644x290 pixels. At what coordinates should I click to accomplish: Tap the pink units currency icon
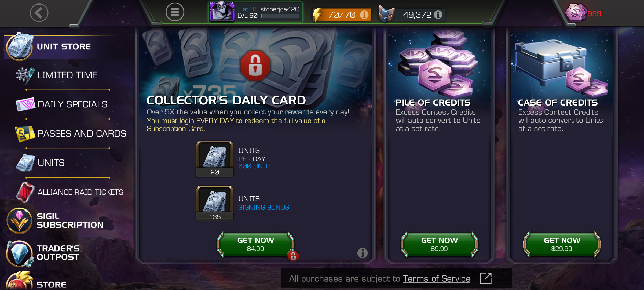click(576, 13)
